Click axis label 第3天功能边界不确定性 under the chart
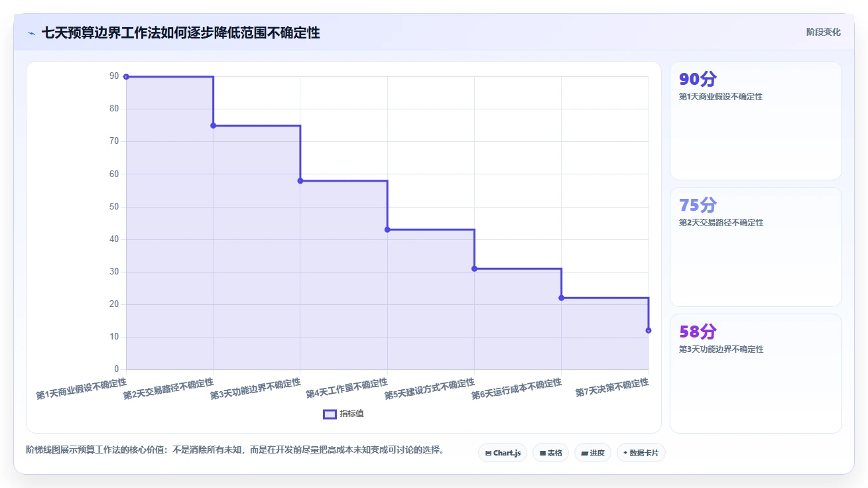Image resolution: width=868 pixels, height=488 pixels. [255, 389]
